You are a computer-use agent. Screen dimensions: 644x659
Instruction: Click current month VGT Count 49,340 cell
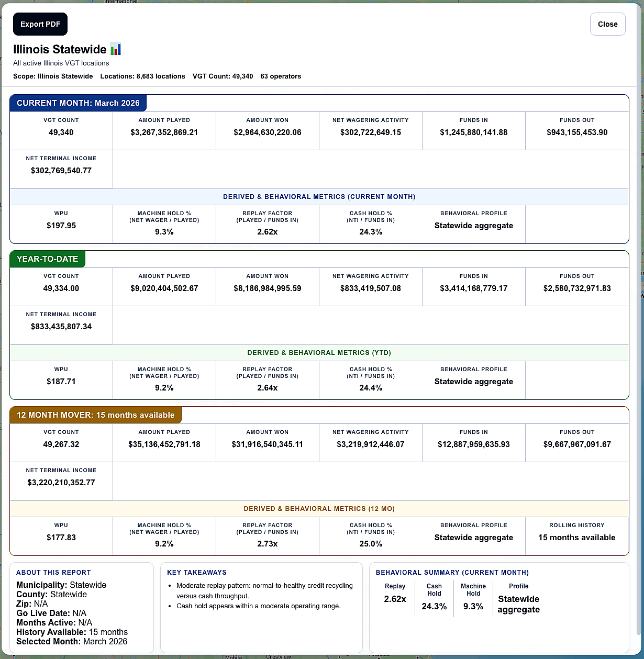pyautogui.click(x=61, y=131)
